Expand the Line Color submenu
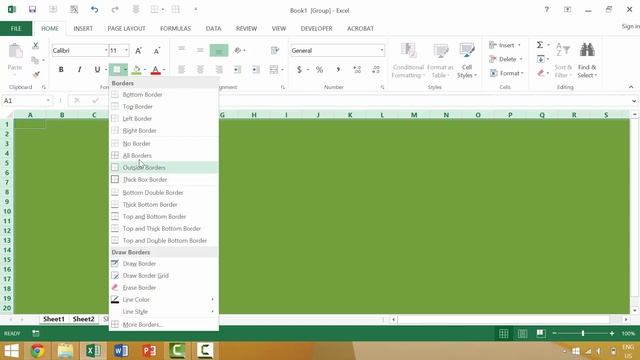 point(163,300)
